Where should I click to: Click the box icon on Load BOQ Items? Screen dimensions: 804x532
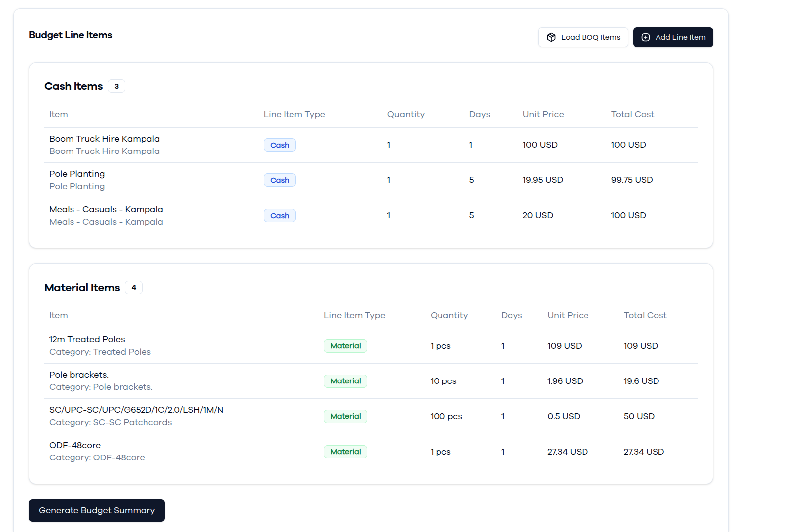[x=551, y=37]
